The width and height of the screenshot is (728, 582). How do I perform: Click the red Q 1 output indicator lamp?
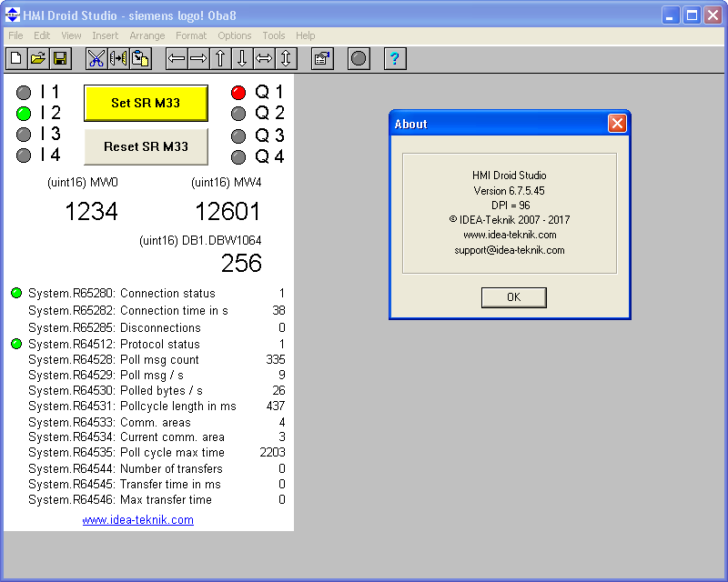(x=238, y=93)
